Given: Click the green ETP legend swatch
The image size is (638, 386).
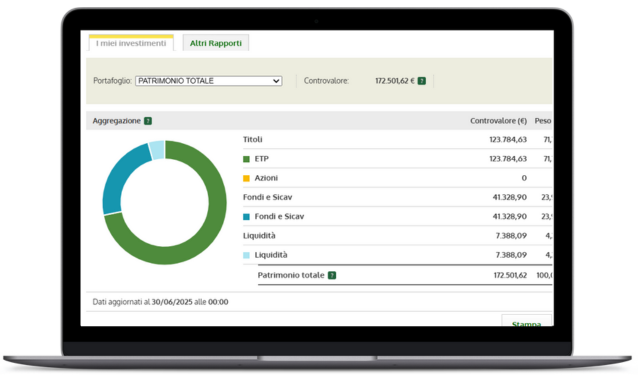Looking at the screenshot, I should point(246,159).
